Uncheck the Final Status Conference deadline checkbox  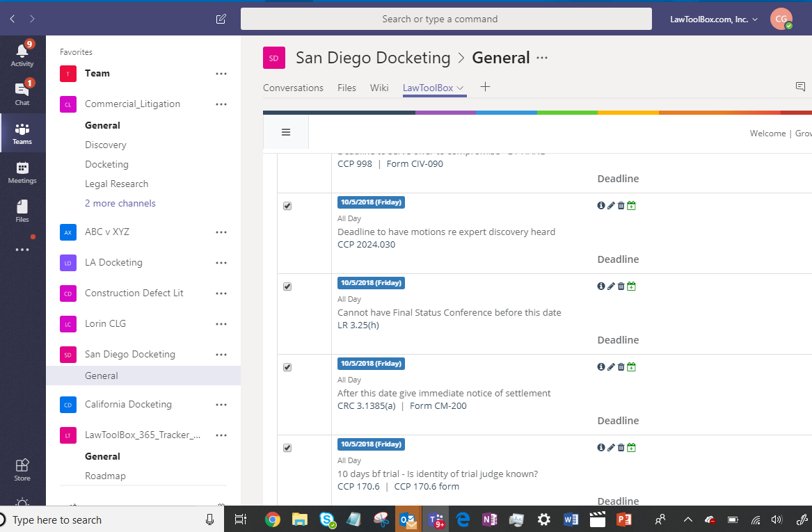point(287,287)
